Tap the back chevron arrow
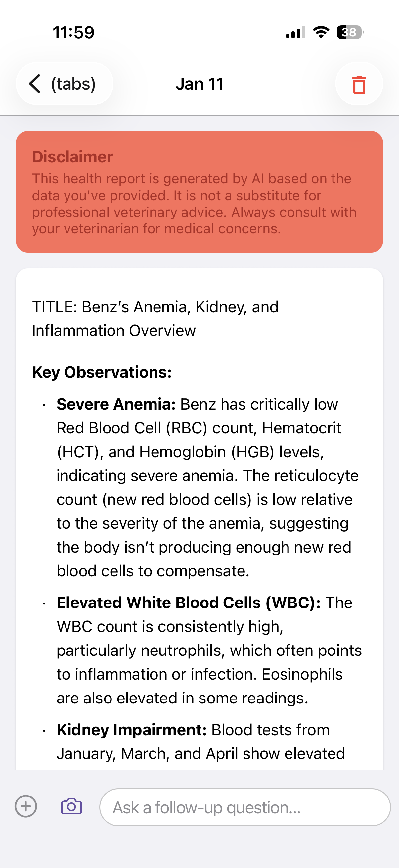This screenshot has height=868, width=399. 35,83
